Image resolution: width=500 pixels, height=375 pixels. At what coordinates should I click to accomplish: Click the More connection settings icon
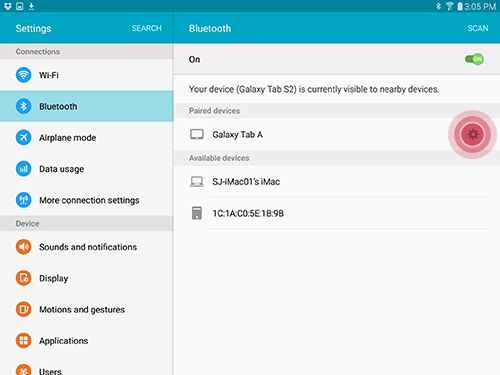tap(23, 200)
